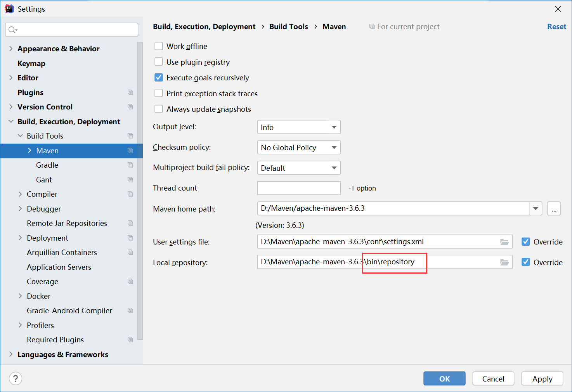Select Application Servers in the settings tree
Screen dimensions: 572x392
[x=59, y=267]
